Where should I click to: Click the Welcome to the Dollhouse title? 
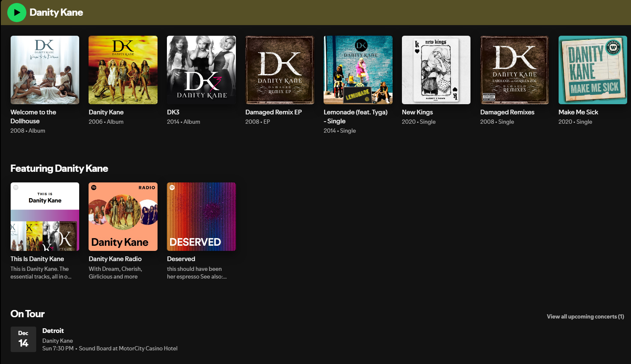pyautogui.click(x=33, y=117)
